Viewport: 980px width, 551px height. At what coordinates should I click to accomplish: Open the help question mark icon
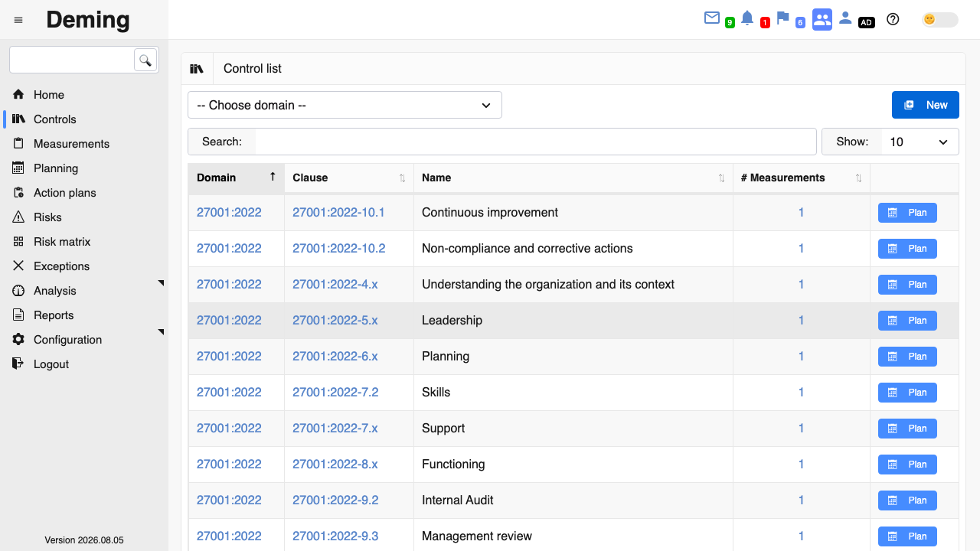893,19
